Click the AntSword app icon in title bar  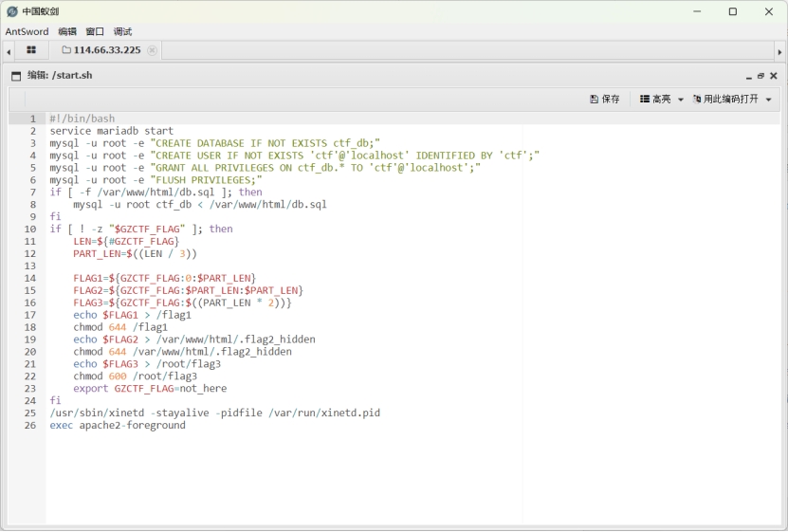point(12,11)
